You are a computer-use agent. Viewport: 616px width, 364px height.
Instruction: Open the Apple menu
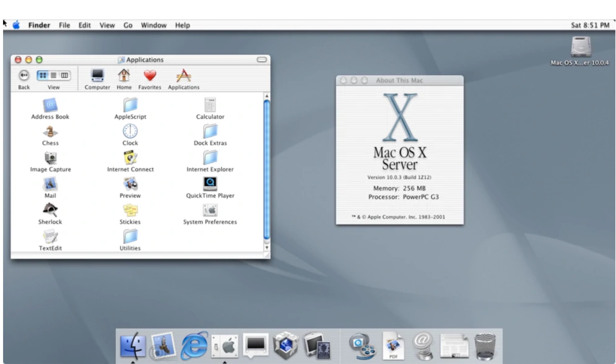tap(16, 25)
